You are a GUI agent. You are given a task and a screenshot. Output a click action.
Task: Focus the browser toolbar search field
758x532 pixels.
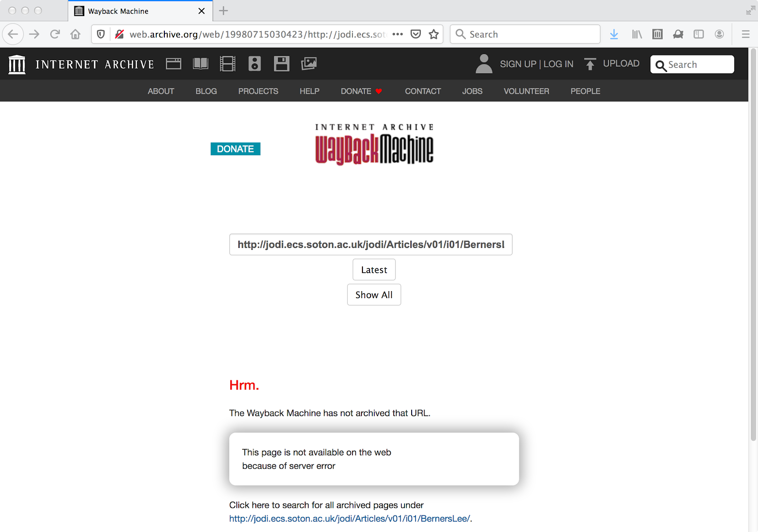(525, 34)
